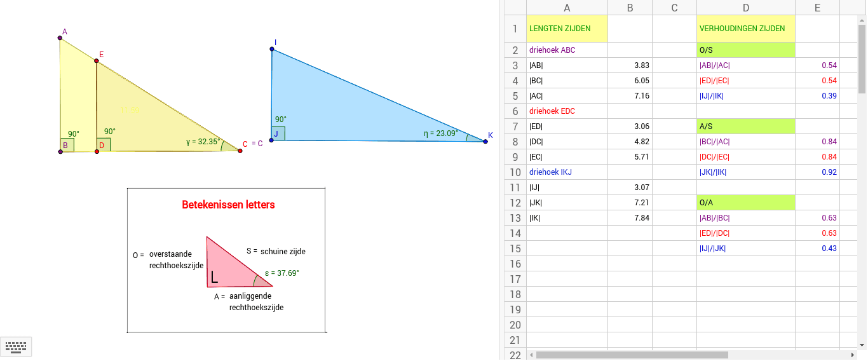This screenshot has width=868, height=361.
Task: Select row header 12
Action: 515,203
